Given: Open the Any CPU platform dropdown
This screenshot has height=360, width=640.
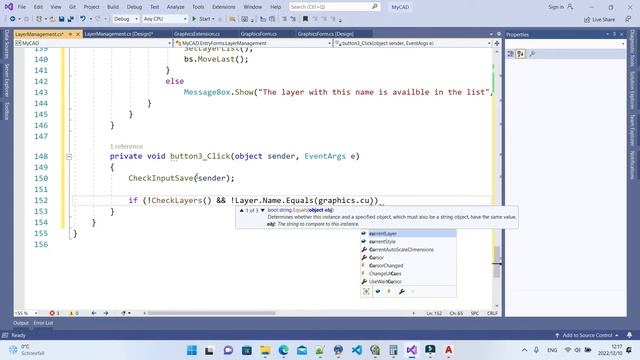Looking at the screenshot, I should point(164,19).
